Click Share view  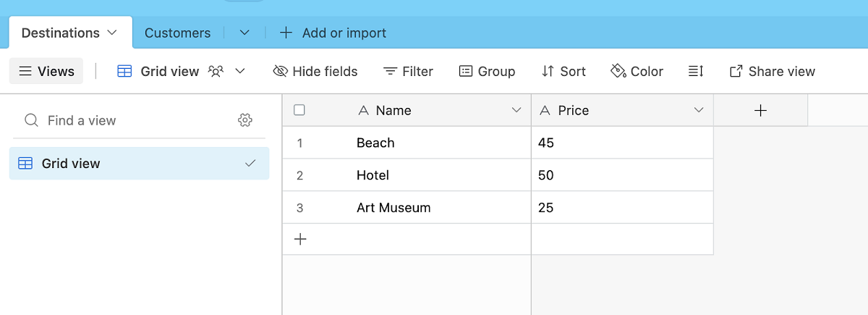click(773, 71)
